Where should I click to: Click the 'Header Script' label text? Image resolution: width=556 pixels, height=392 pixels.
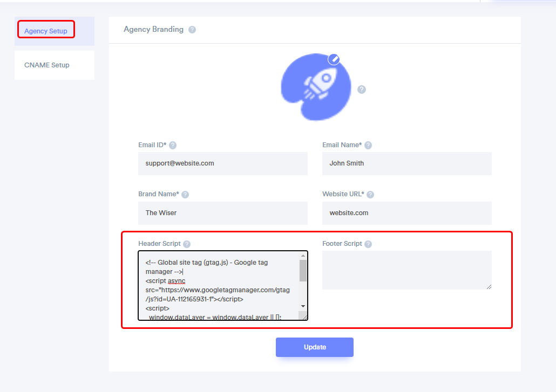[x=159, y=244]
